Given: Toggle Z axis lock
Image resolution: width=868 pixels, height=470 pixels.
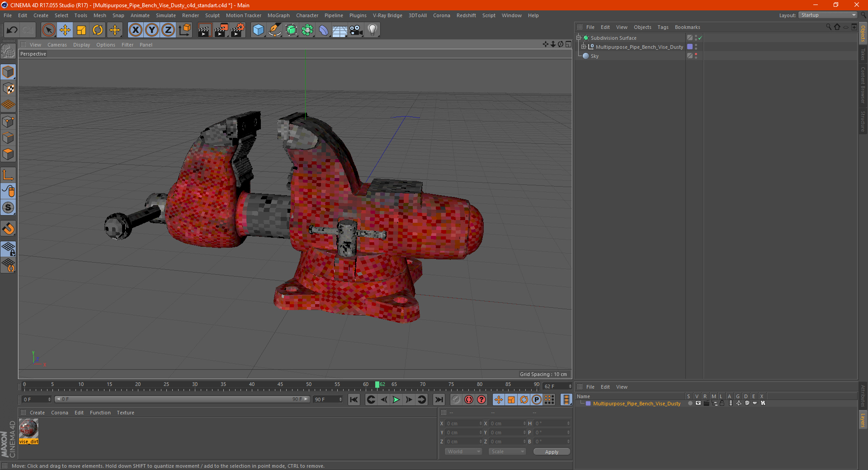Looking at the screenshot, I should pyautogui.click(x=168, y=30).
